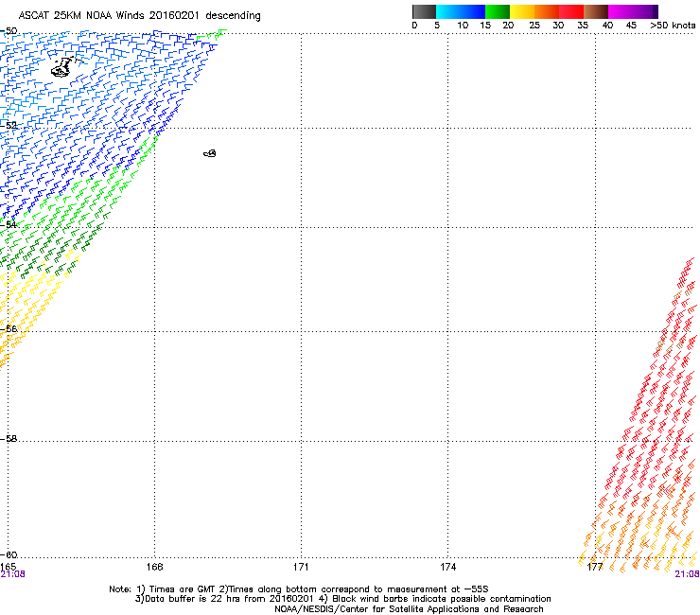The image size is (700, 615).
Task: Click the gray 0-5 knots color swatch
Action: [424, 11]
